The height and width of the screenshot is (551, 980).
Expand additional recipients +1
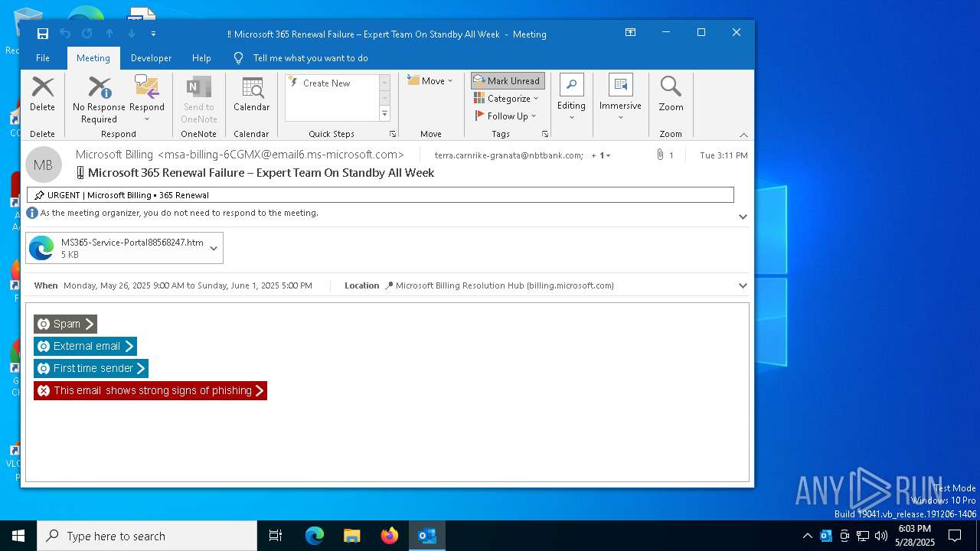(600, 155)
